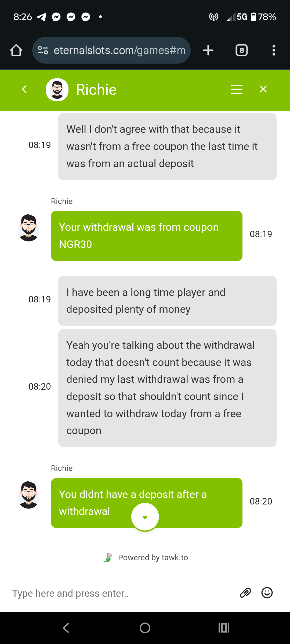Jump to latest messages with down arrow
This screenshot has width=290, height=644.
[x=145, y=517]
